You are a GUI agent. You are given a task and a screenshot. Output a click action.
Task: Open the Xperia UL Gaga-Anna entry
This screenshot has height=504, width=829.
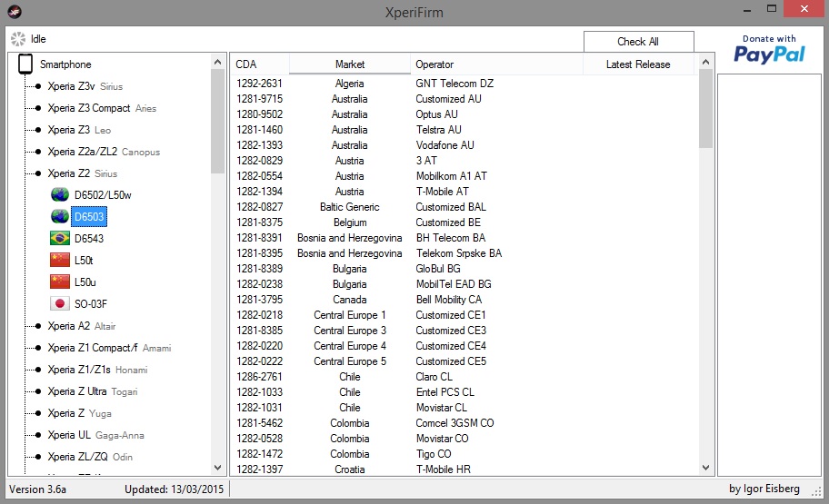click(x=95, y=435)
